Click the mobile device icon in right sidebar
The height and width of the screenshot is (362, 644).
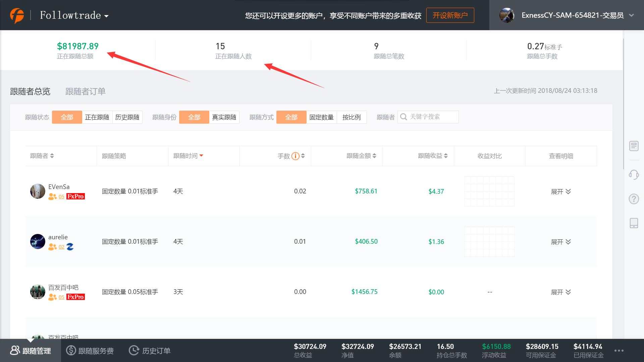[634, 223]
